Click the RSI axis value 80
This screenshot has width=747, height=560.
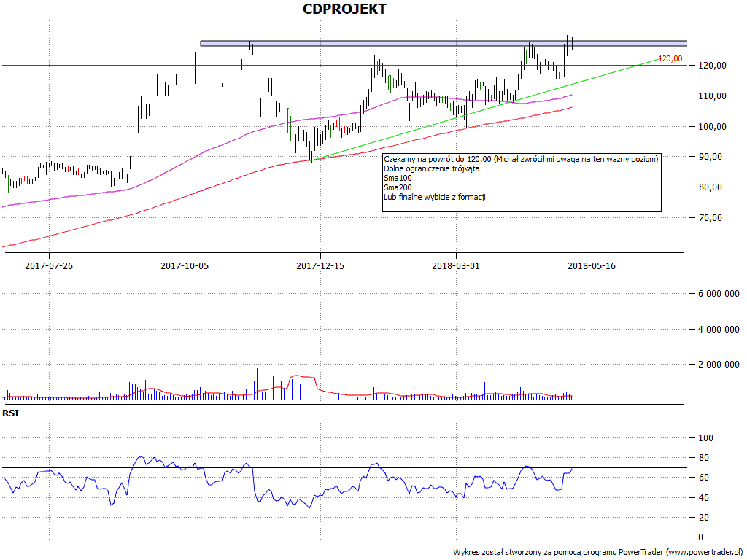click(703, 458)
